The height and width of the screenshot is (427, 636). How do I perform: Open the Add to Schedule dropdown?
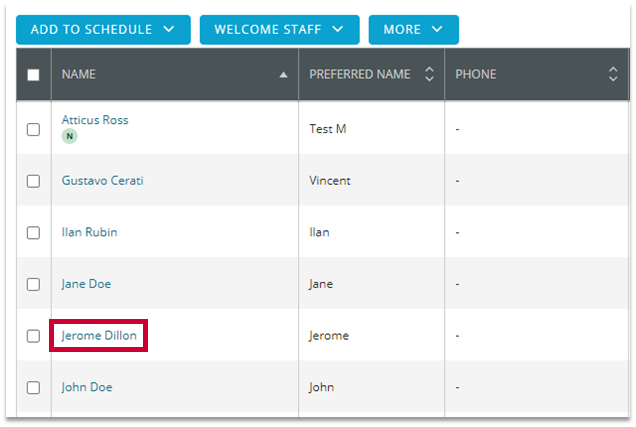102,30
